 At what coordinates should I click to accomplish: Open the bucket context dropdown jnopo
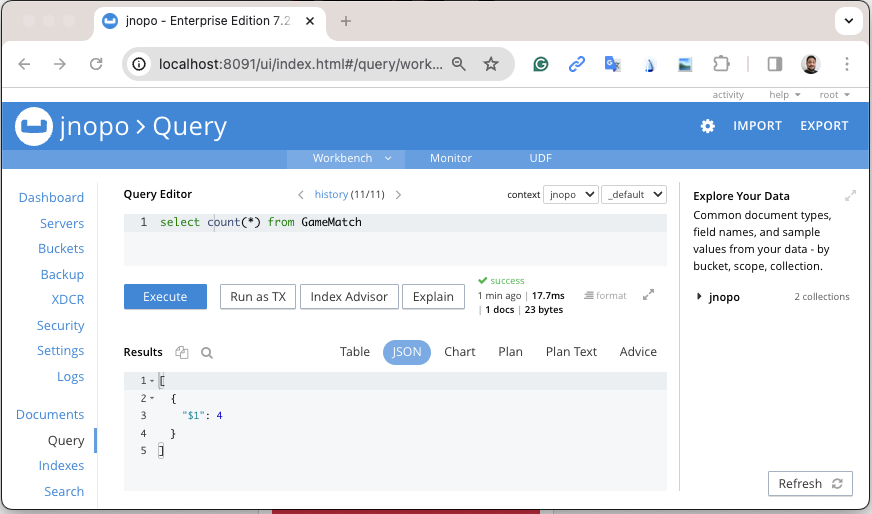(x=571, y=195)
